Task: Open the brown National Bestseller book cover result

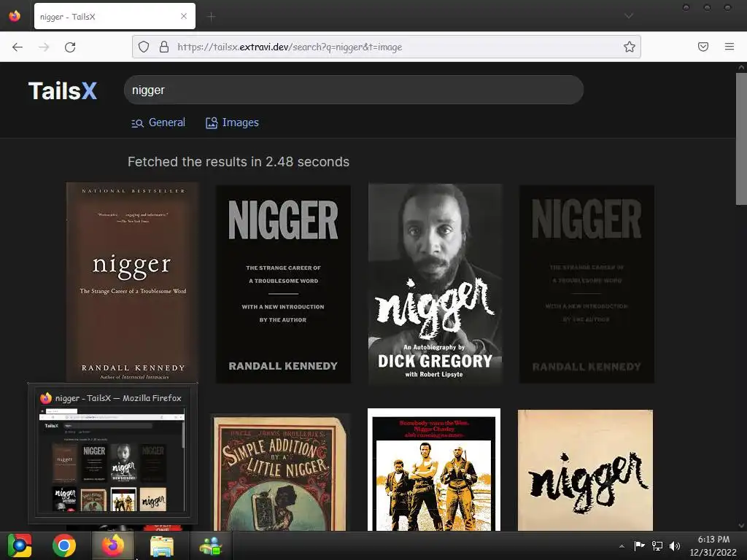Action: pos(133,282)
